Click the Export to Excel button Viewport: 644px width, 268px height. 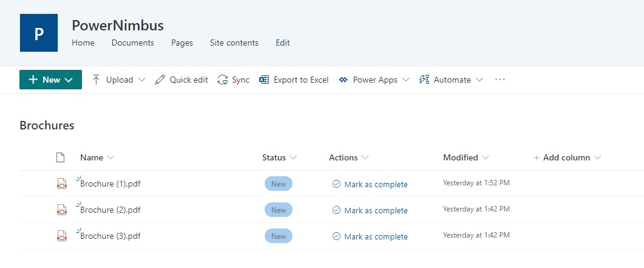pos(294,80)
